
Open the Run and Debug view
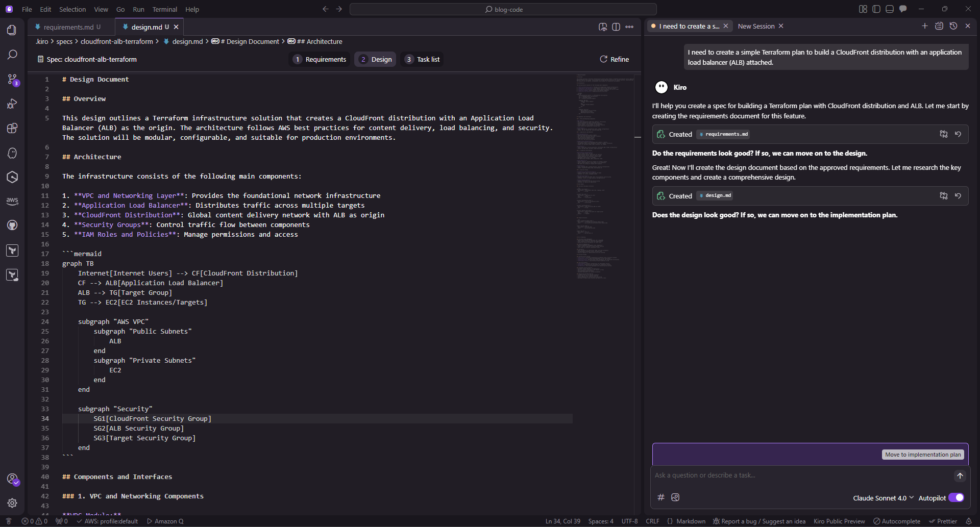pyautogui.click(x=12, y=104)
